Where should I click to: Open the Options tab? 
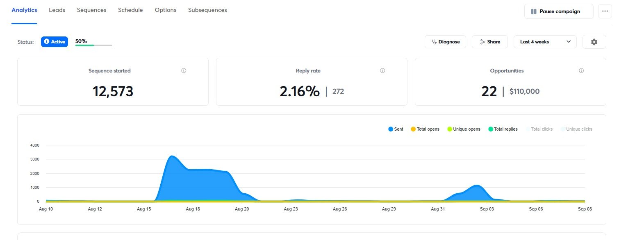click(x=166, y=10)
